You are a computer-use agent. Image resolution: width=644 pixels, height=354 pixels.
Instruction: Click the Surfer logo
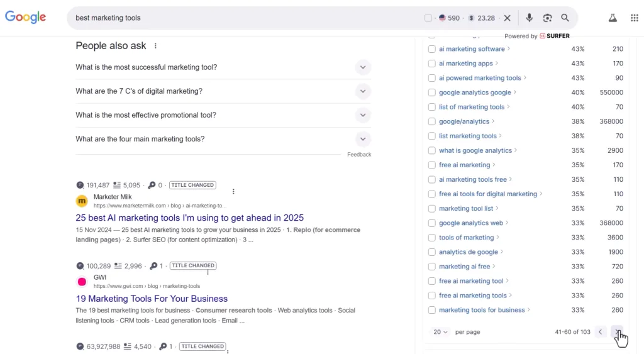[555, 36]
